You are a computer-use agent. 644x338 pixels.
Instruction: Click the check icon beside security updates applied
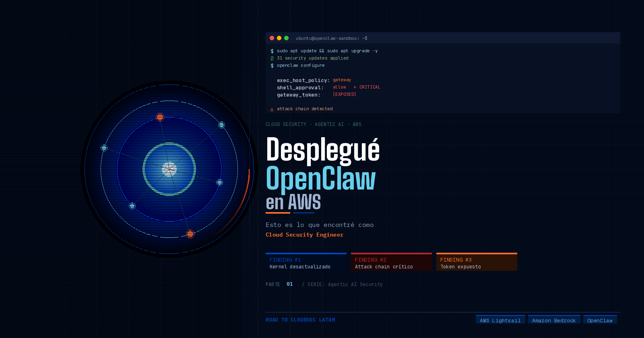(272, 58)
